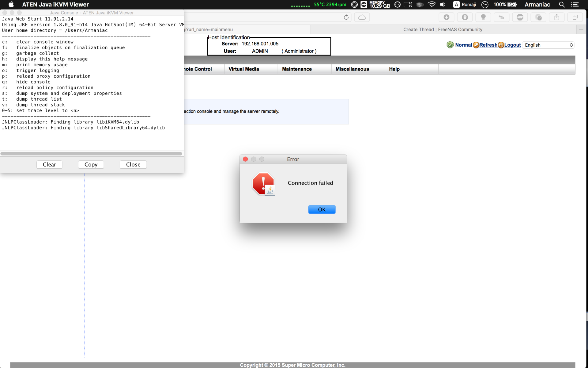The image size is (588, 368).
Task: Open the clock icon in the menu bar
Action: tap(485, 4)
